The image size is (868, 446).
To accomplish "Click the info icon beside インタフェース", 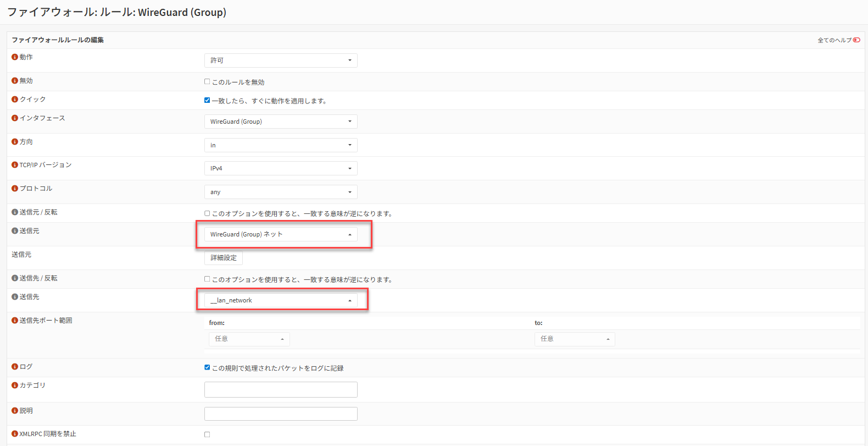I will pos(15,118).
